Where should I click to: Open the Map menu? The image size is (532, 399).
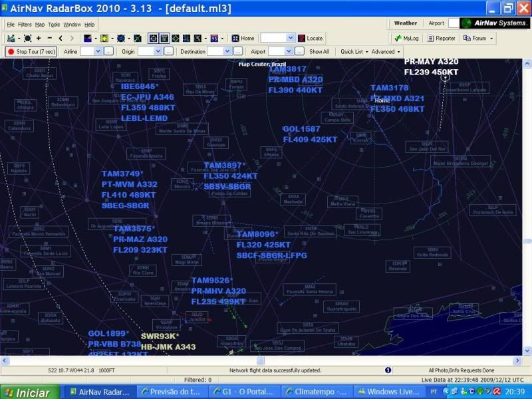tap(40, 25)
